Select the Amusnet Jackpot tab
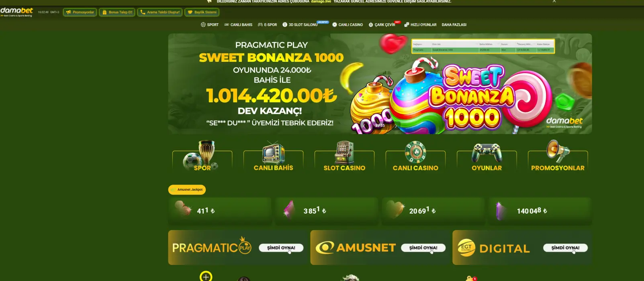The width and height of the screenshot is (644, 281). coord(187,189)
